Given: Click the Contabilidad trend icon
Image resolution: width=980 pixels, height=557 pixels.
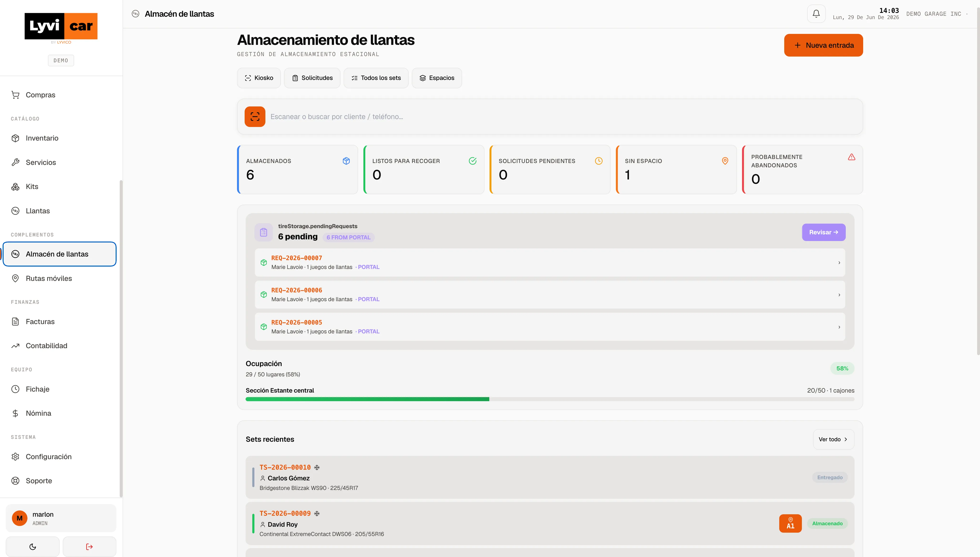Looking at the screenshot, I should tap(15, 346).
